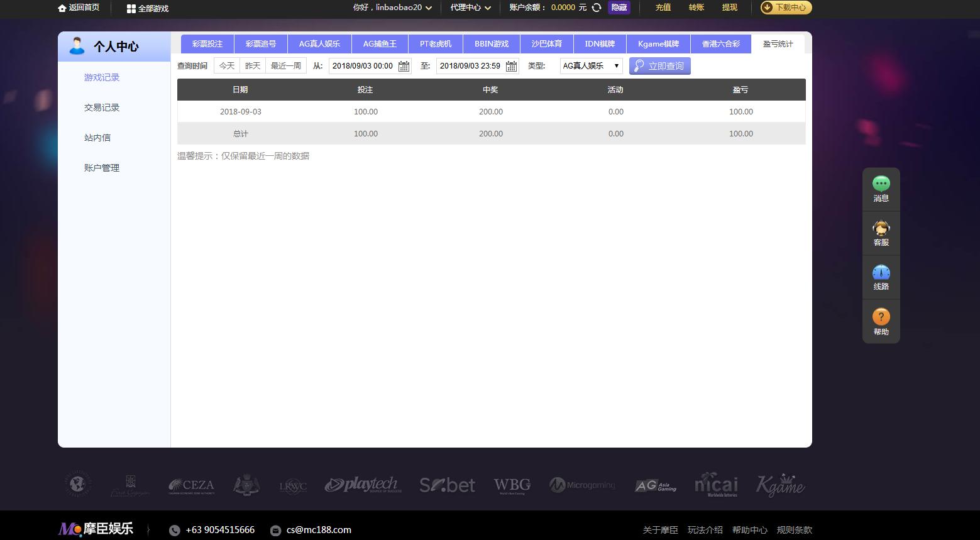Open 交易记录 in the sidebar
The width and height of the screenshot is (980, 540).
pyautogui.click(x=101, y=107)
